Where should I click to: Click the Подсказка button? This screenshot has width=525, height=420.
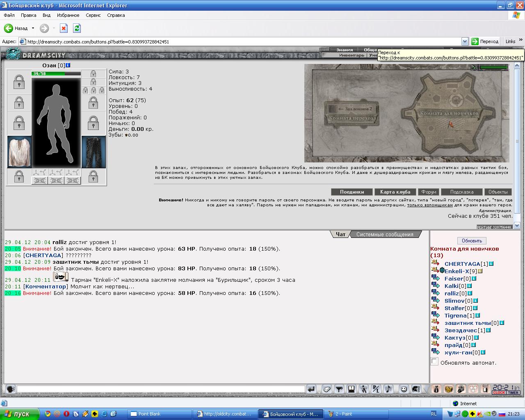click(x=462, y=192)
